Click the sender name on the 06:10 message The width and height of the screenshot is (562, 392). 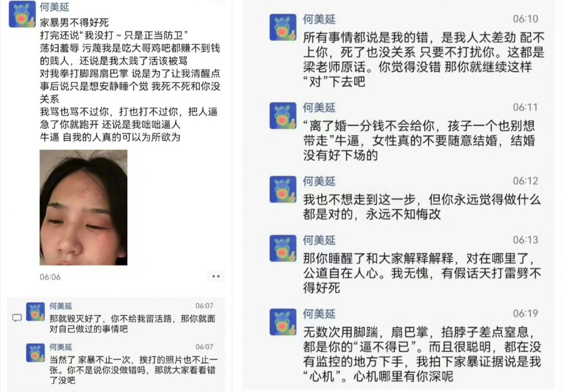point(319,19)
